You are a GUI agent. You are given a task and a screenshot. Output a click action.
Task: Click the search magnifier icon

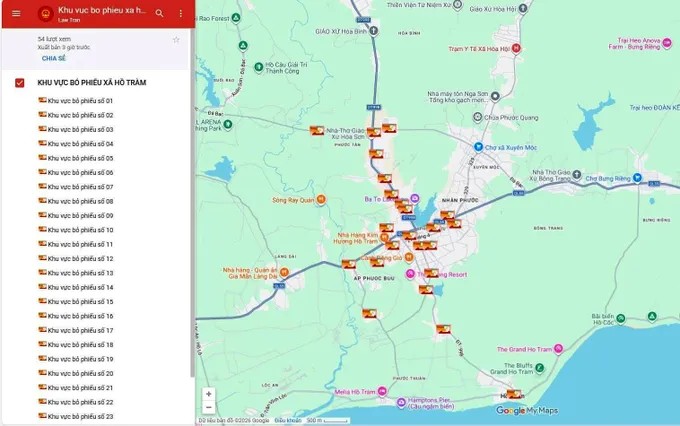[x=159, y=14]
